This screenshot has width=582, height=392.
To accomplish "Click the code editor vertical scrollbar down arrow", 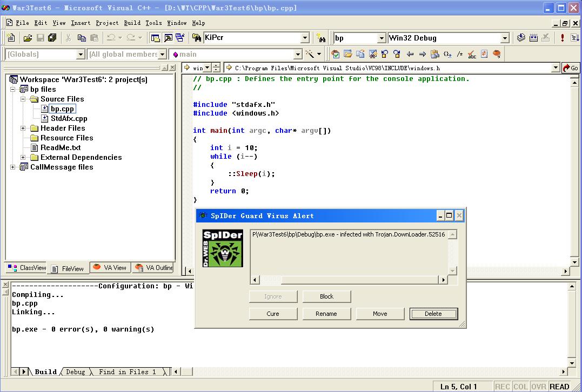I will 574,262.
